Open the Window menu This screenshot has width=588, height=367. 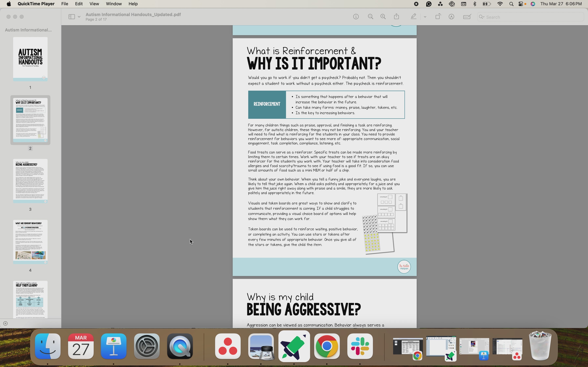tap(114, 4)
